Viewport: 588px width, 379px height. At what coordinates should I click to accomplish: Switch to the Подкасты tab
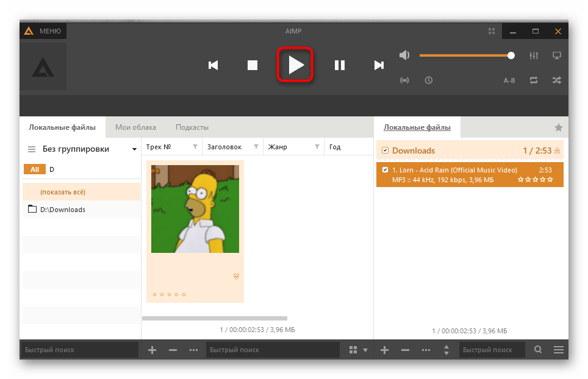tap(192, 127)
